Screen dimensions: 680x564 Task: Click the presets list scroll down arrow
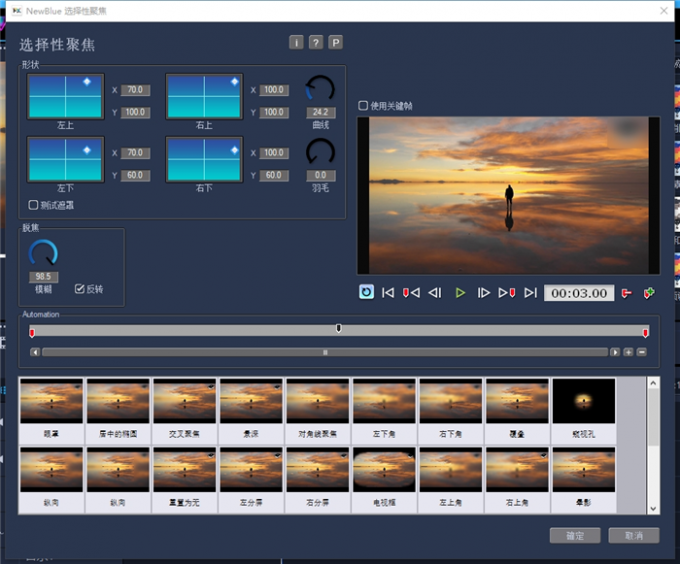coord(653,509)
